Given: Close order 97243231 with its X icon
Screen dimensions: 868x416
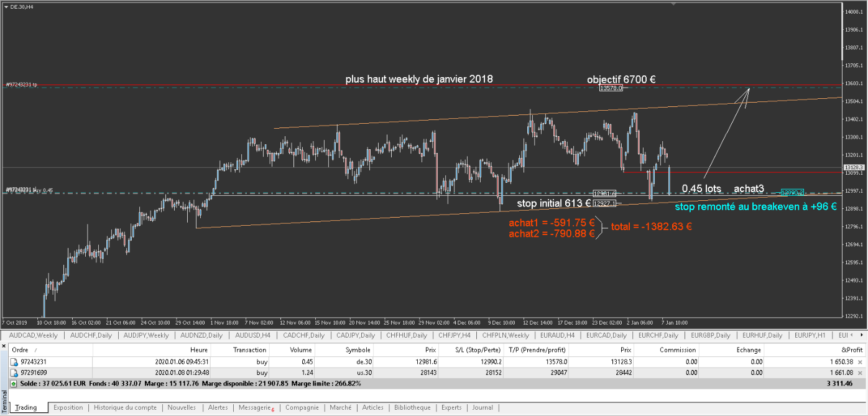Looking at the screenshot, I should pyautogui.click(x=860, y=361).
